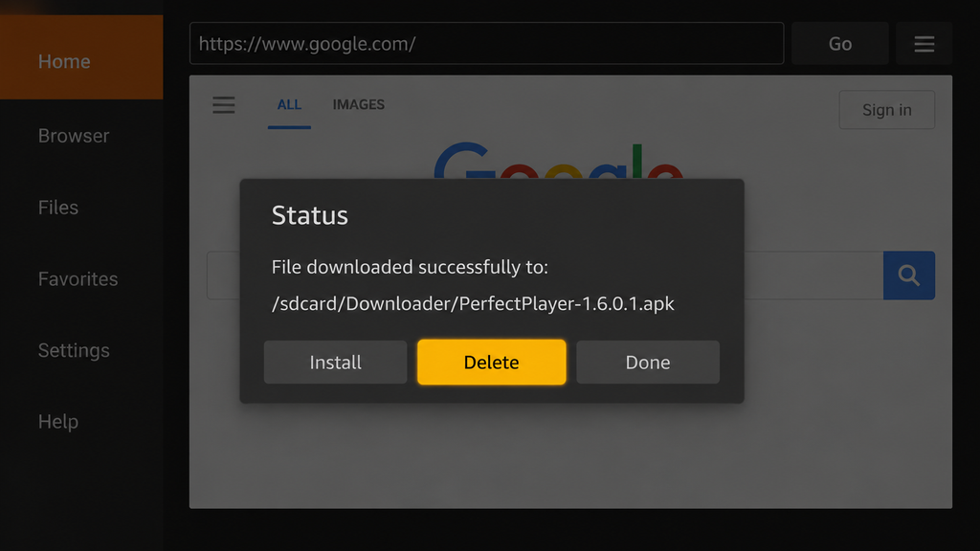980x551 pixels.
Task: Open Files in the sidebar
Action: pyautogui.click(x=58, y=208)
